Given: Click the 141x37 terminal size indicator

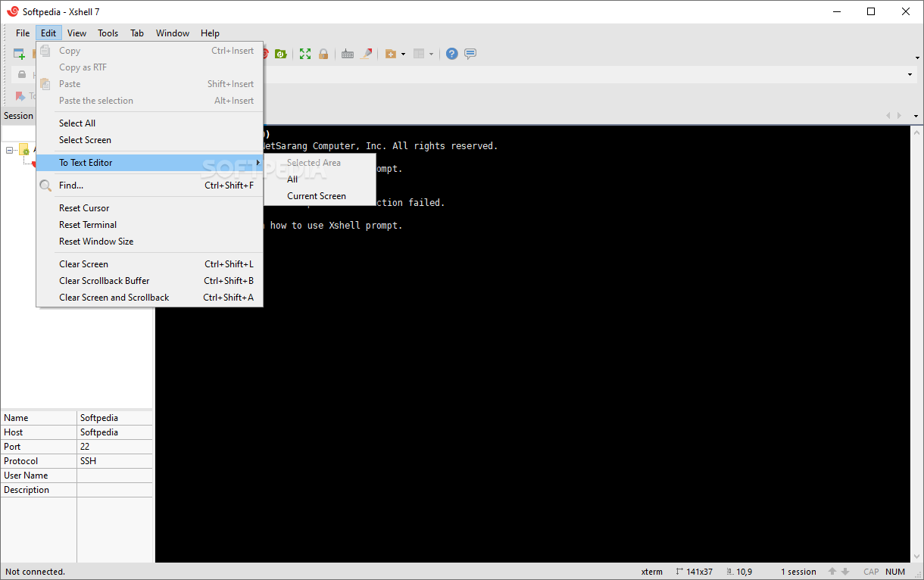Looking at the screenshot, I should point(694,572).
